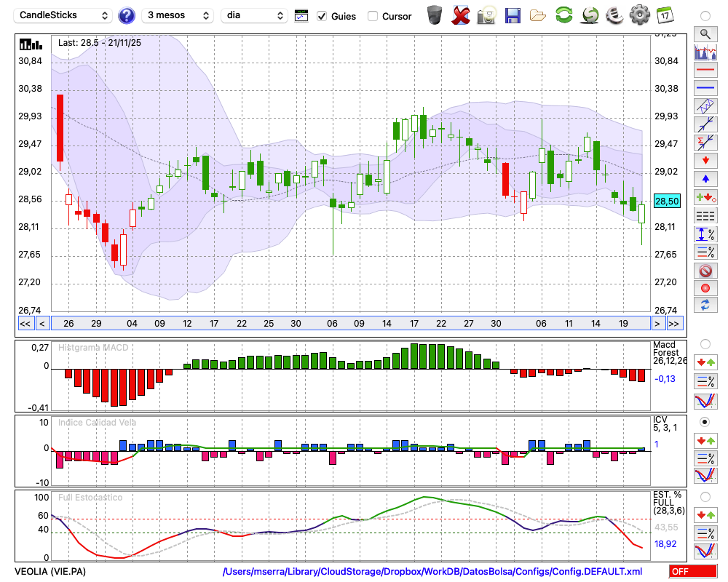728x582 pixels.
Task: Click the green dollar update icon
Action: coord(590,15)
